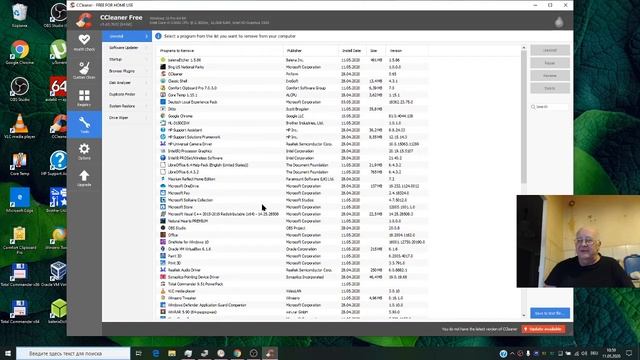Click the droplet icon in CCleaner header
The width and height of the screenshot is (640, 360).
coord(559,22)
